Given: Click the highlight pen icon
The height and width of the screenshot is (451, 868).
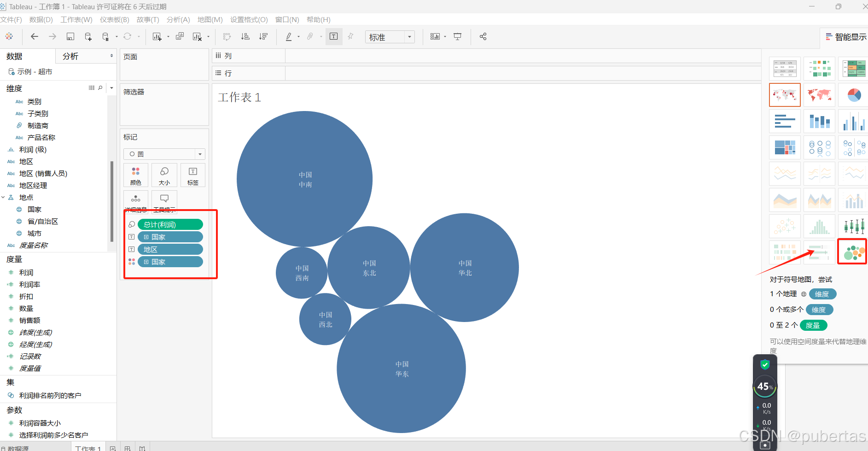Looking at the screenshot, I should [x=289, y=36].
